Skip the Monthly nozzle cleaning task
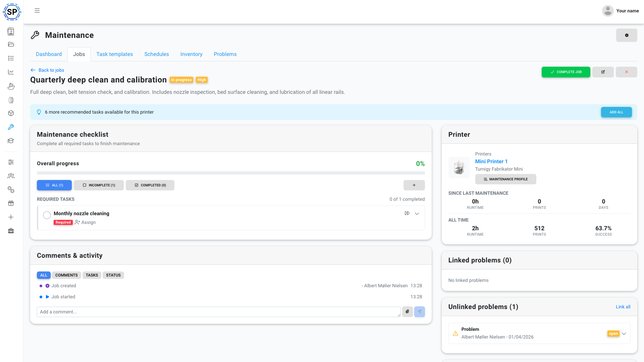Screen dimensions: 644x362 pos(407,213)
